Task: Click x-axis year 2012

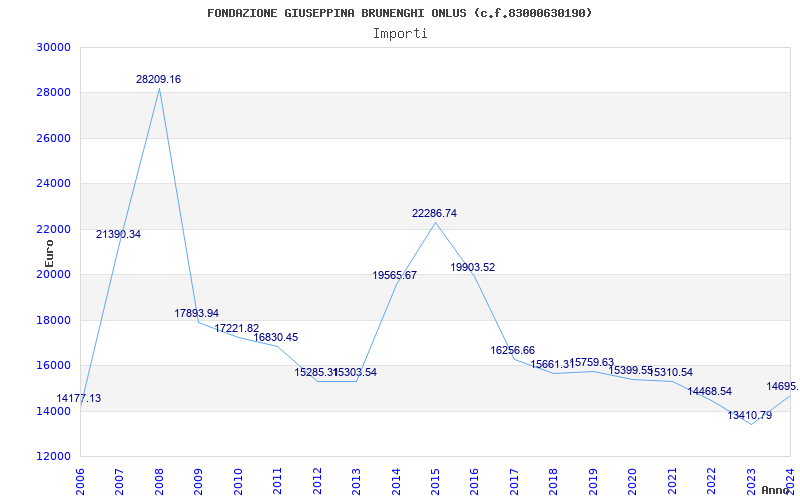Action: pyautogui.click(x=317, y=482)
